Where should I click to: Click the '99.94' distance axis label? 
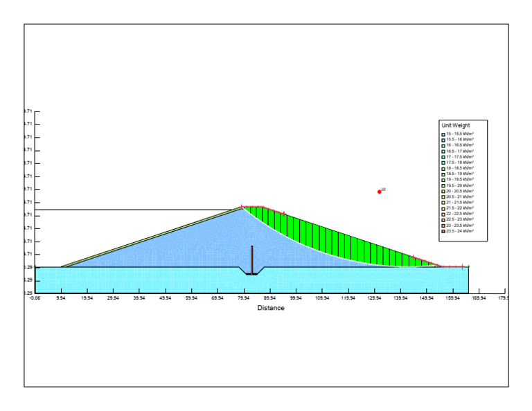[296, 298]
